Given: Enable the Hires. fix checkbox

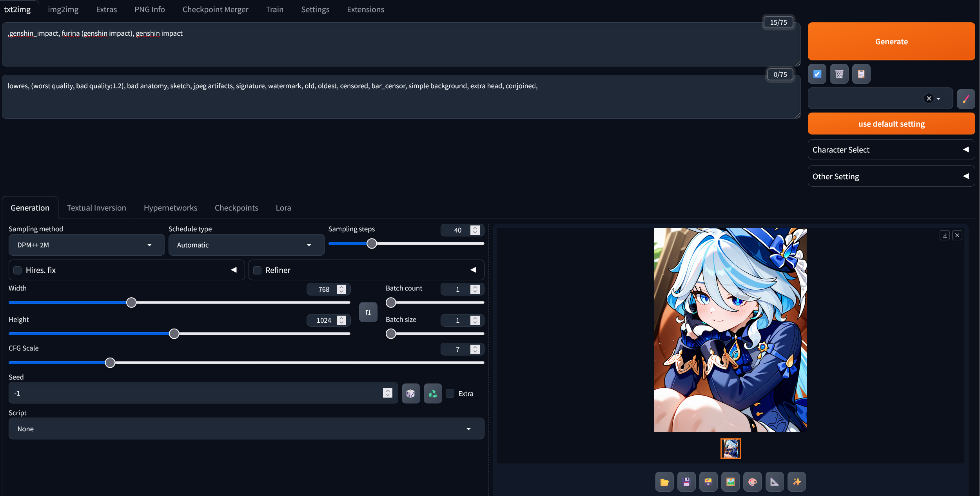Looking at the screenshot, I should click(x=18, y=270).
